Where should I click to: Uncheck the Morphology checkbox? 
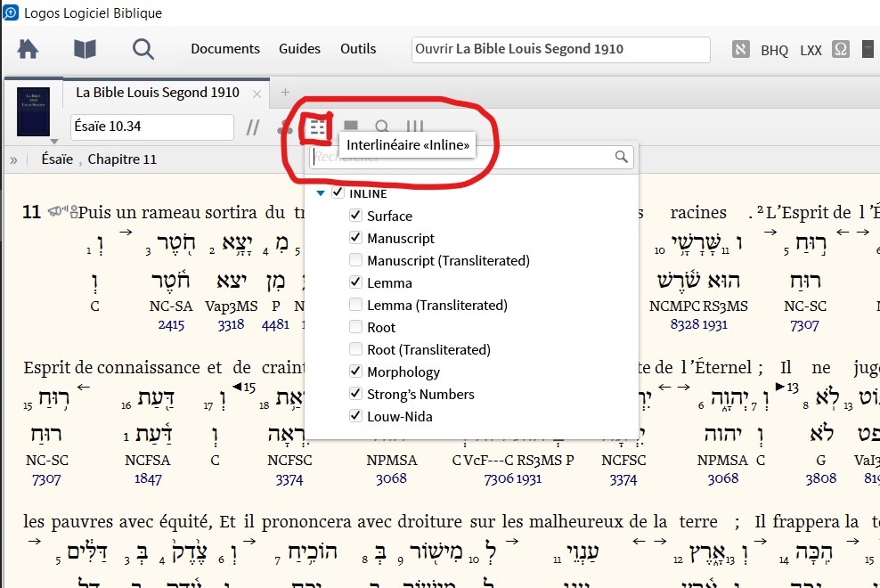(x=355, y=371)
